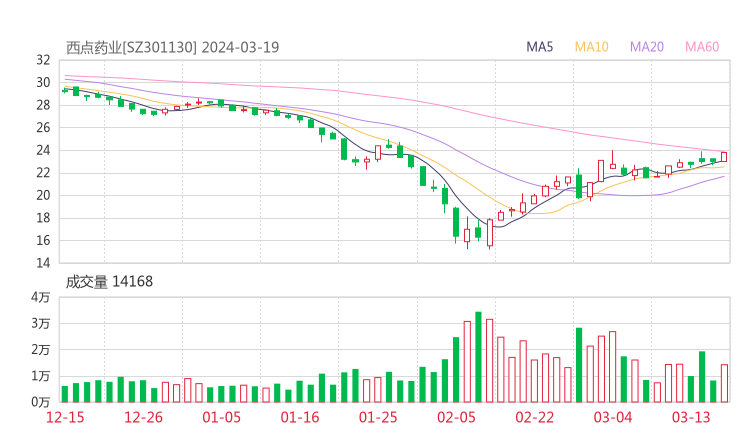Click the 01-25 date axis label
This screenshot has height=440, width=740.
tap(378, 417)
